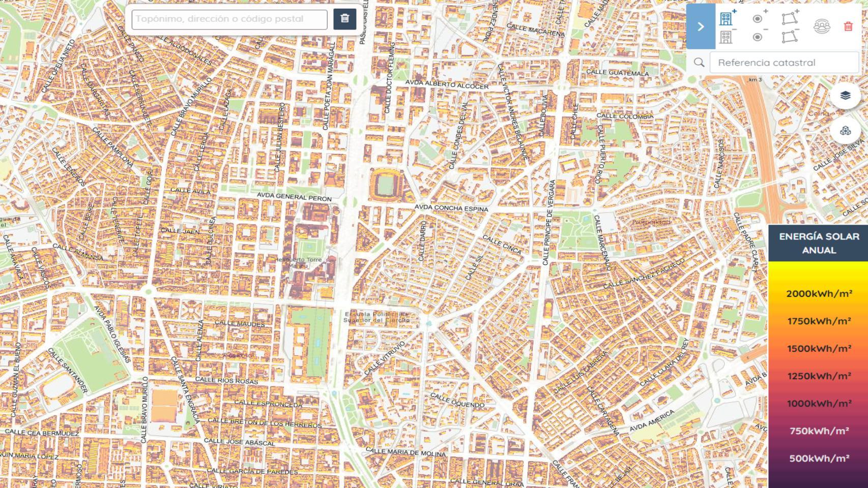Click into the Referencia catastral field
Screen dimensions: 868x488
pyautogui.click(x=784, y=63)
